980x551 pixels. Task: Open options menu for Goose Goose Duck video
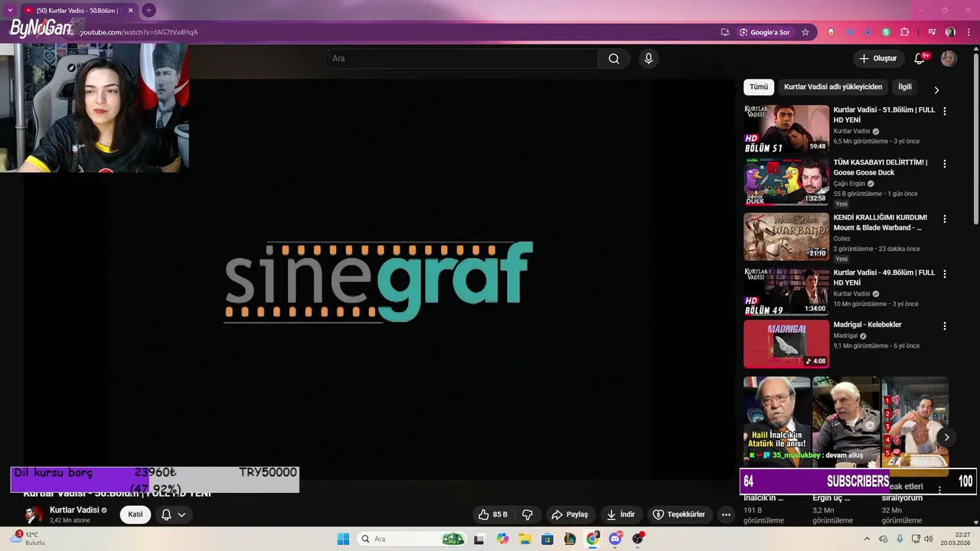pyautogui.click(x=944, y=164)
